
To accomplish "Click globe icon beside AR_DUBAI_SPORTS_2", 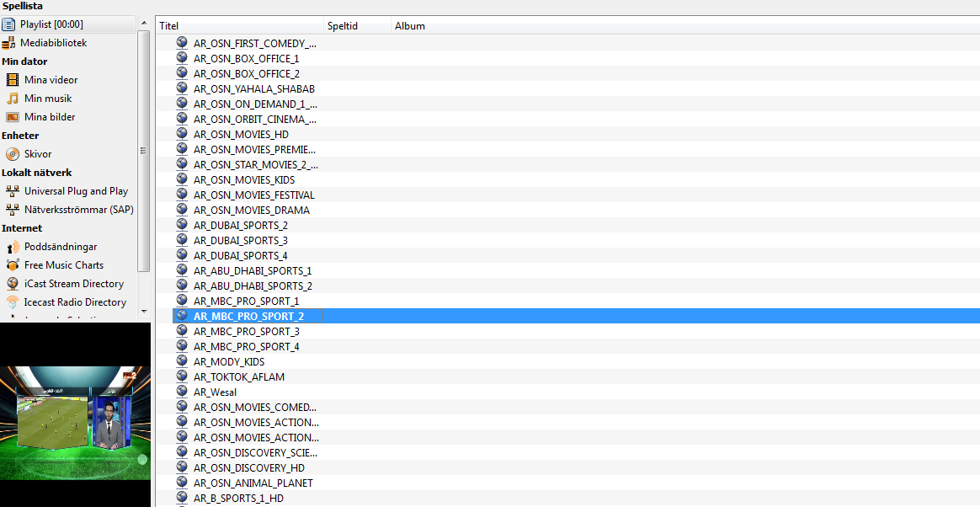I will pyautogui.click(x=182, y=224).
